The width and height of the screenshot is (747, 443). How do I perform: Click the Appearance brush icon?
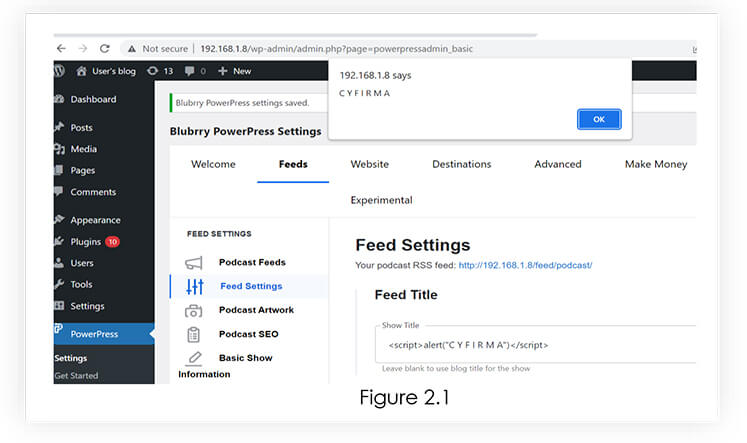[59, 220]
